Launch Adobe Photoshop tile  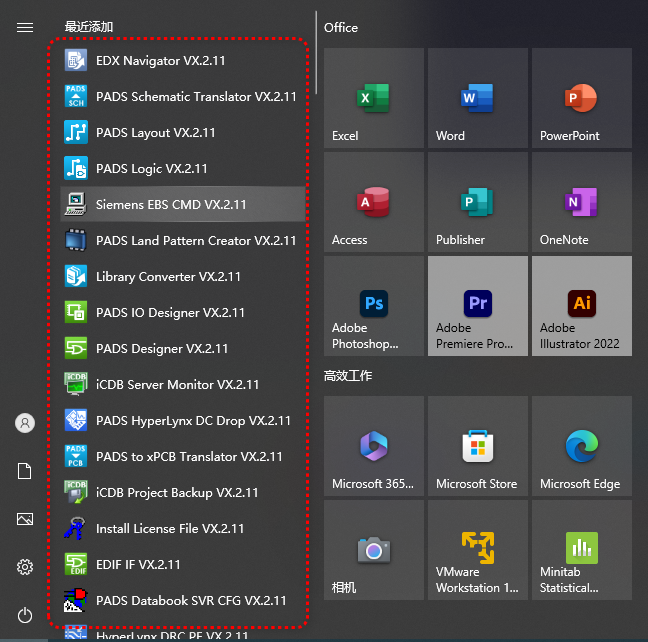[x=374, y=306]
